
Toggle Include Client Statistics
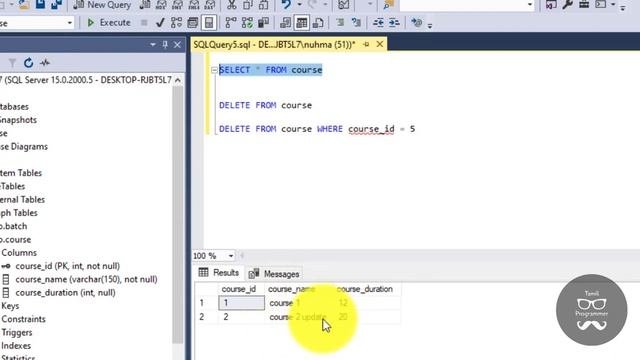tap(264, 23)
